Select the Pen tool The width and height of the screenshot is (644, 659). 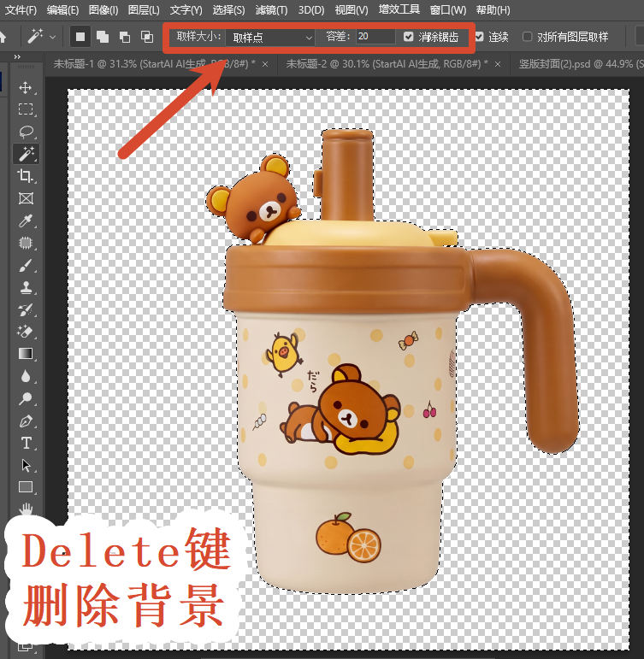[26, 421]
